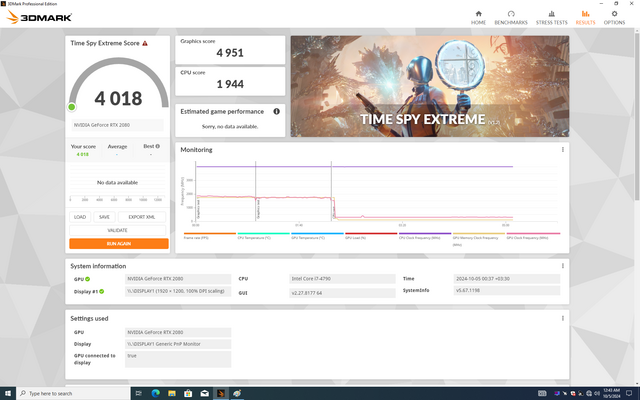640x400 pixels.
Task: Click the Windows taskbar search box
Action: (x=60, y=393)
